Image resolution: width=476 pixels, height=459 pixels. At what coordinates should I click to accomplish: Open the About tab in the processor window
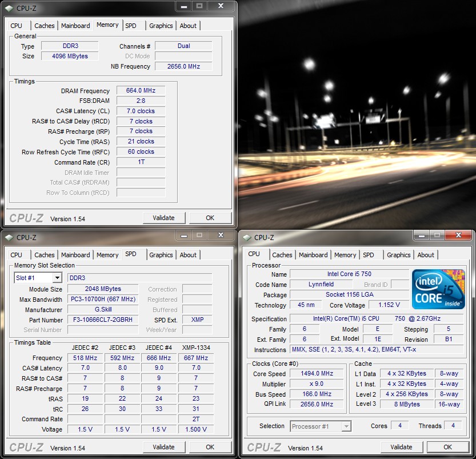coord(426,255)
